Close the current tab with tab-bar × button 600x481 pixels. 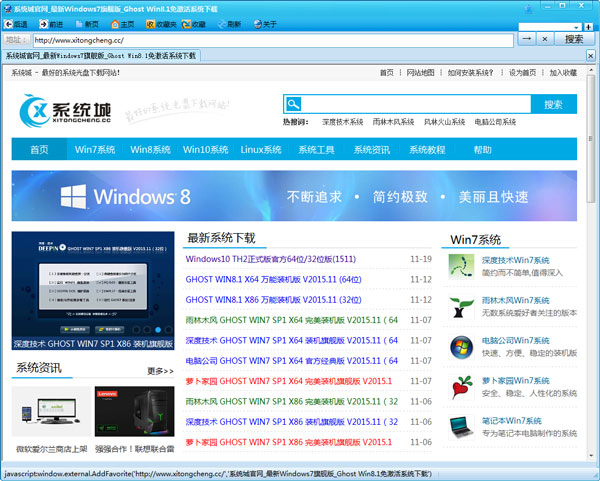pyautogui.click(x=590, y=56)
